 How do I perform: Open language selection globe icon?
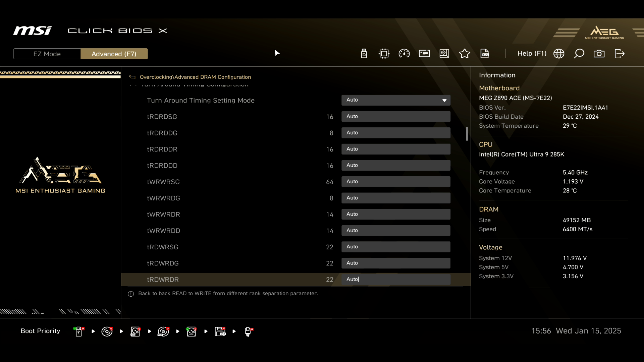click(x=559, y=54)
